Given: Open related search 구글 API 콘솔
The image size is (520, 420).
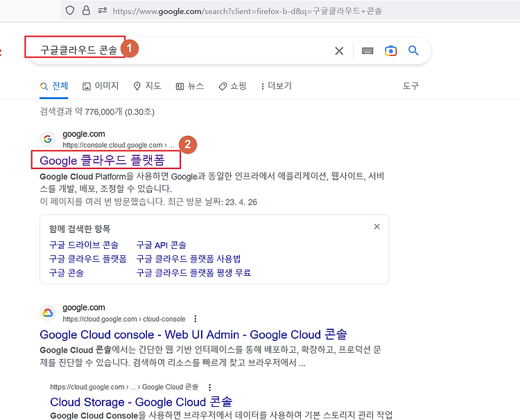Looking at the screenshot, I should point(161,245).
